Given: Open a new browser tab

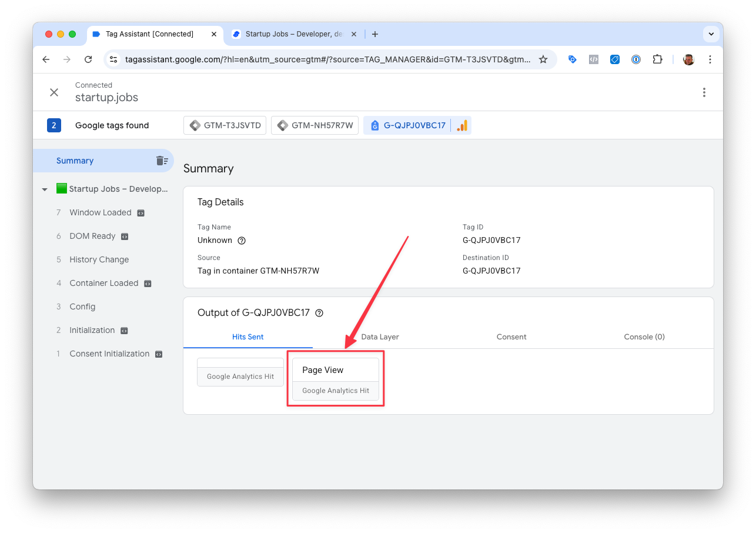Looking at the screenshot, I should (x=375, y=34).
